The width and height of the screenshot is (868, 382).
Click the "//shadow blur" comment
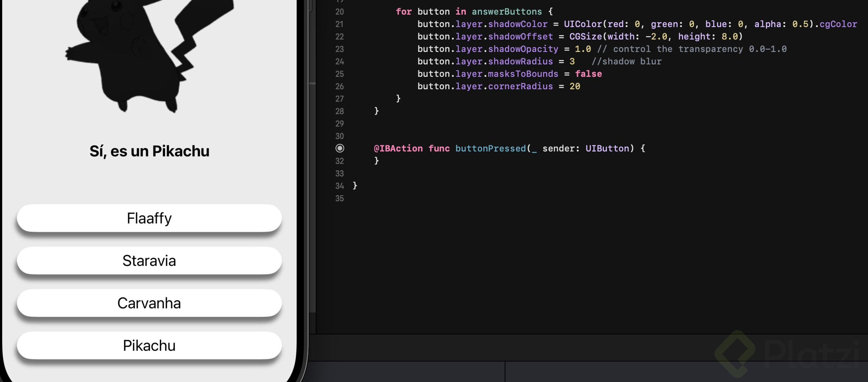627,61
